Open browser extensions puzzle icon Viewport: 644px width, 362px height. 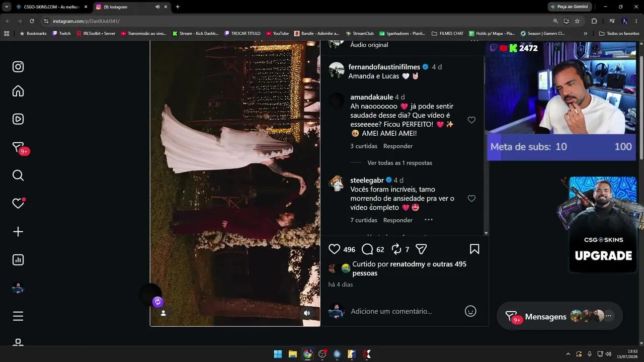click(x=594, y=21)
